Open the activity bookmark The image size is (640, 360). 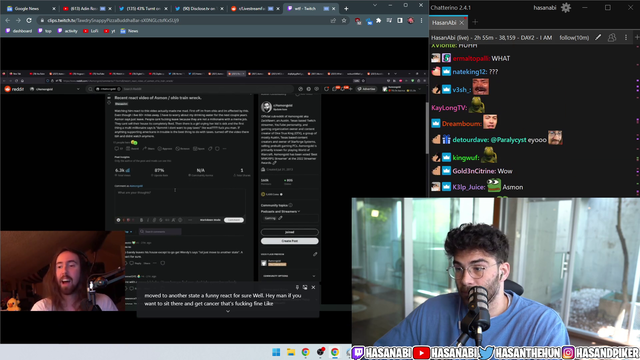[x=68, y=31]
